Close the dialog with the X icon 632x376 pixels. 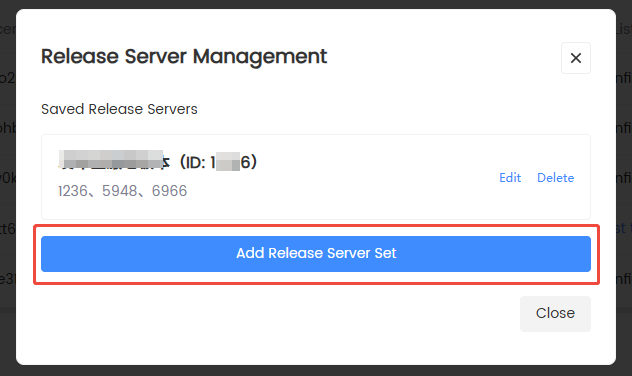click(x=576, y=58)
